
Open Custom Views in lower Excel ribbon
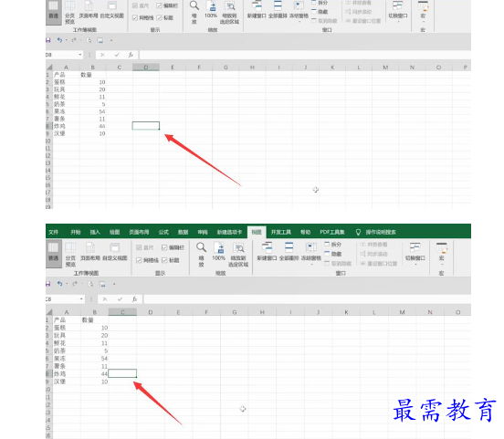[115, 251]
